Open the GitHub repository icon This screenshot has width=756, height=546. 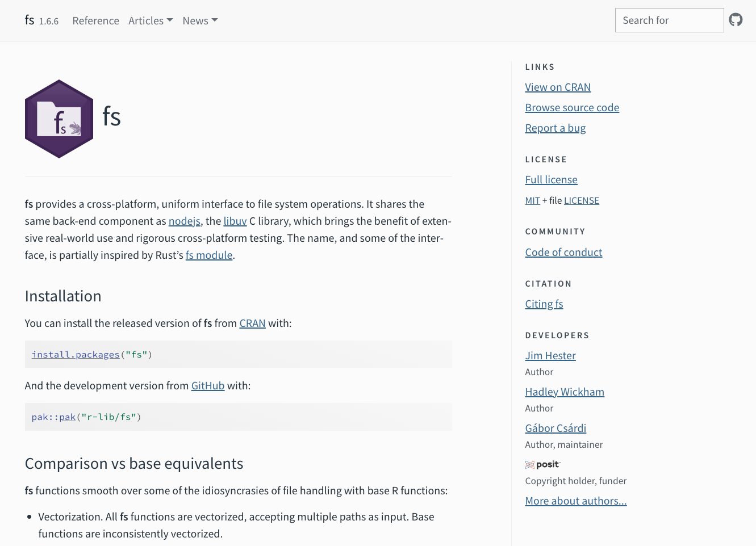(736, 20)
